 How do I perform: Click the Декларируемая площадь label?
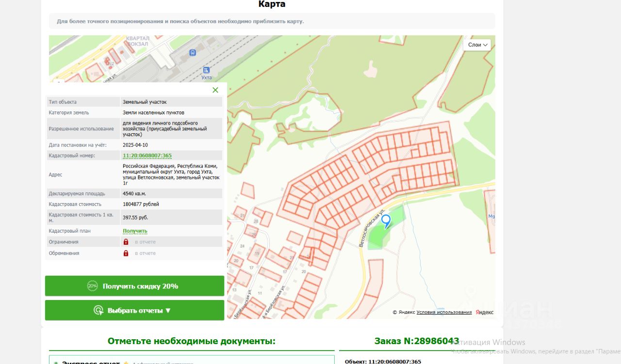[x=77, y=193]
